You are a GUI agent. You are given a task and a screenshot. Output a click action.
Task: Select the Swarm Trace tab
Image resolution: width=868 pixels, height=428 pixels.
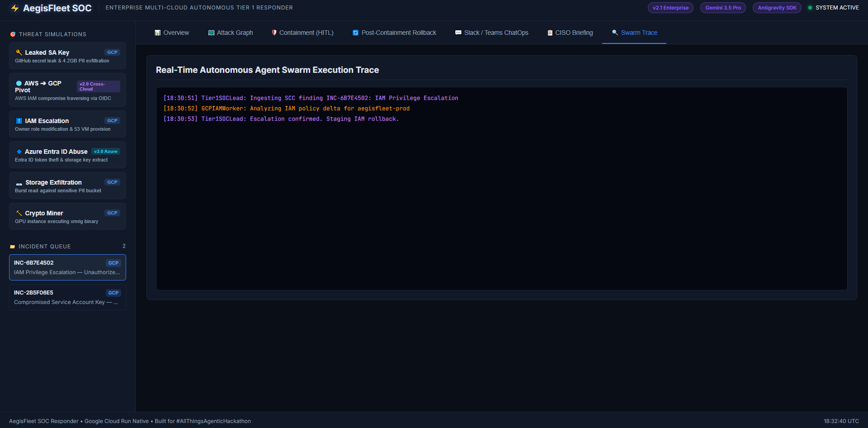634,33
